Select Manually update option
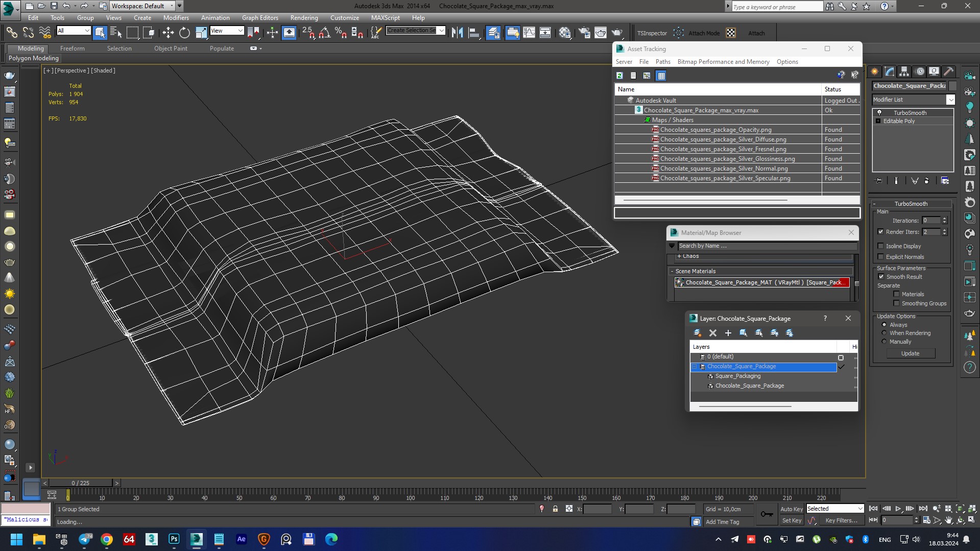 click(885, 342)
